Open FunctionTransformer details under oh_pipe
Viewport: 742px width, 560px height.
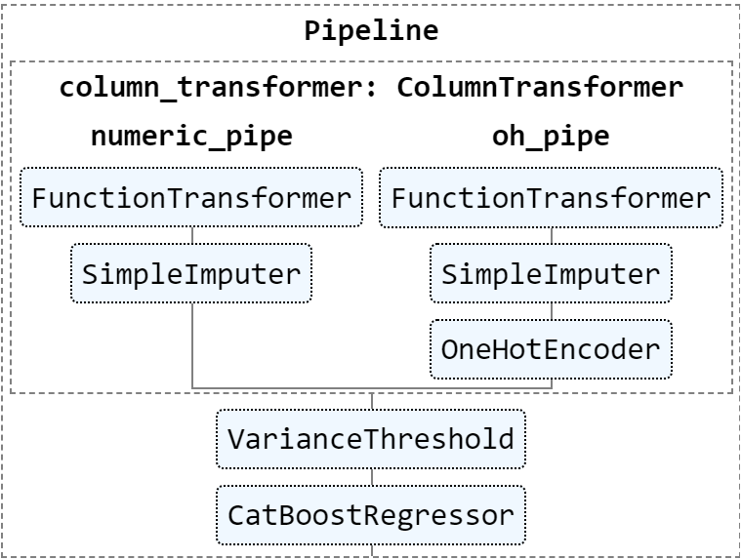[x=551, y=197]
